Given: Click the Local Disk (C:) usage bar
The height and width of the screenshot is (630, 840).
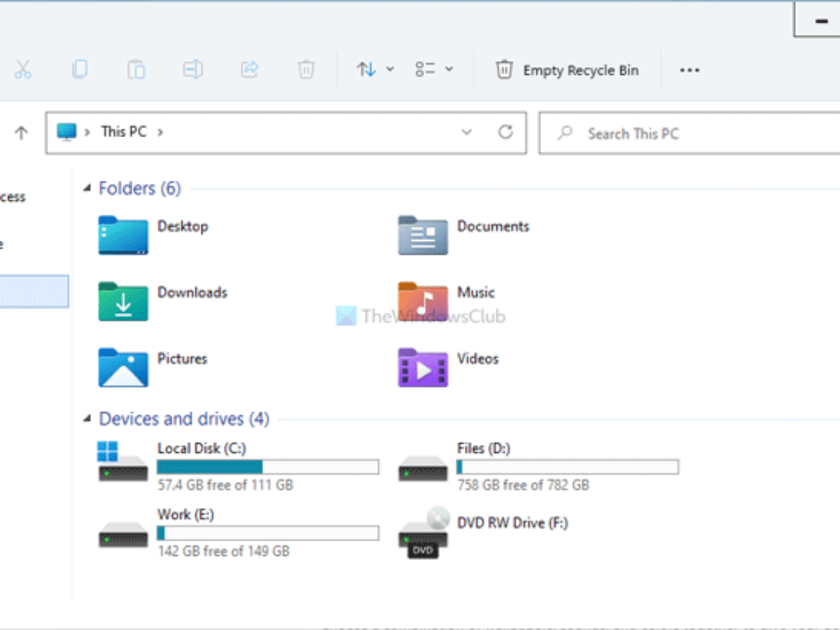Looking at the screenshot, I should 268,467.
